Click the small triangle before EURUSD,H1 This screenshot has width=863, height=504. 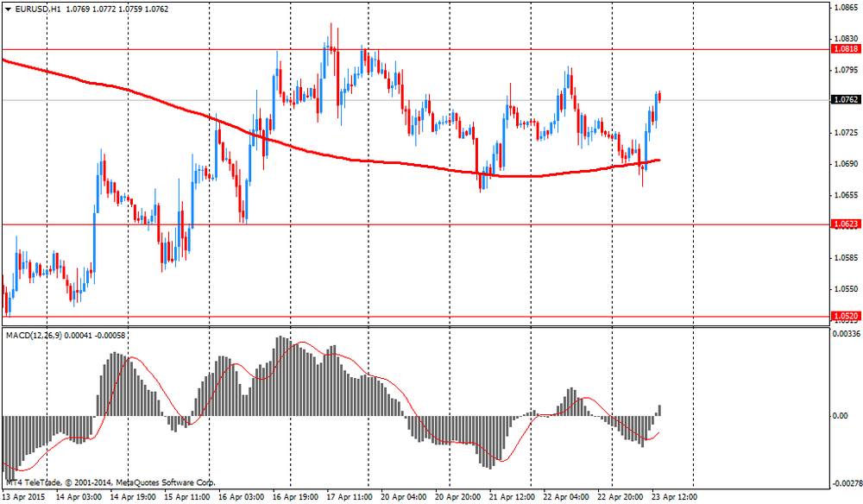point(8,9)
